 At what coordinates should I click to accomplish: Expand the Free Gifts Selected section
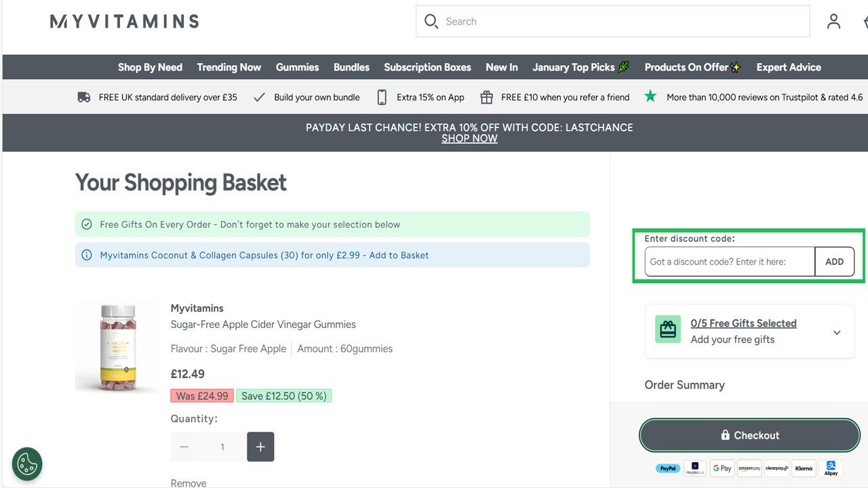pyautogui.click(x=836, y=331)
